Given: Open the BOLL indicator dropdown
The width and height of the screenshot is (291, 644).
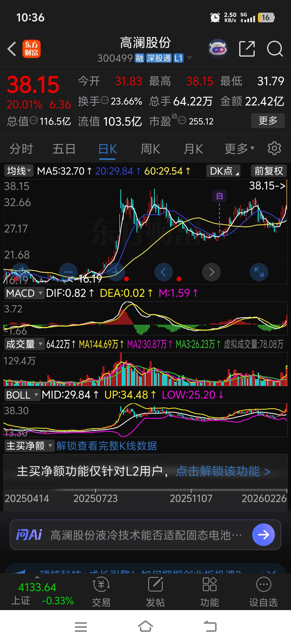Looking at the screenshot, I should click(x=22, y=395).
